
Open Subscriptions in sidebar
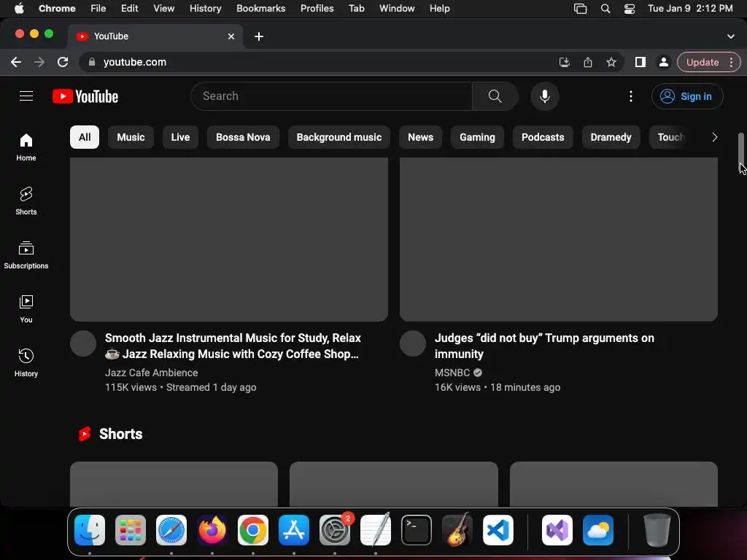tap(26, 254)
